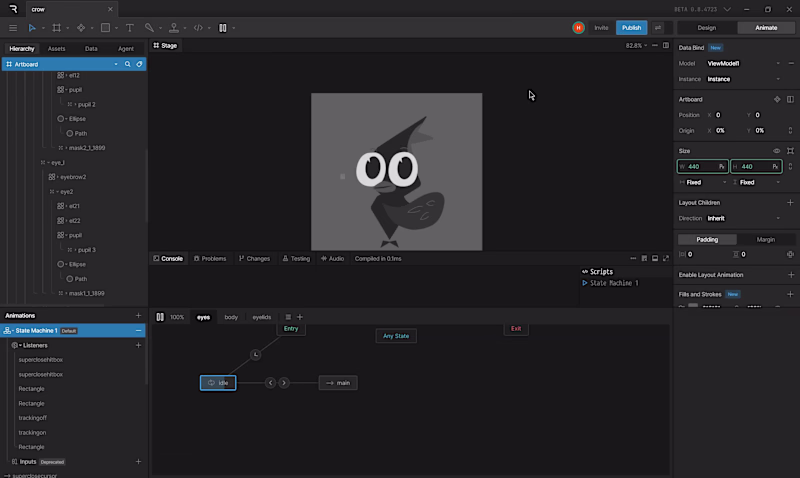Search hierarchy with magnifier icon
This screenshot has height=478, width=800.
pyautogui.click(x=128, y=64)
